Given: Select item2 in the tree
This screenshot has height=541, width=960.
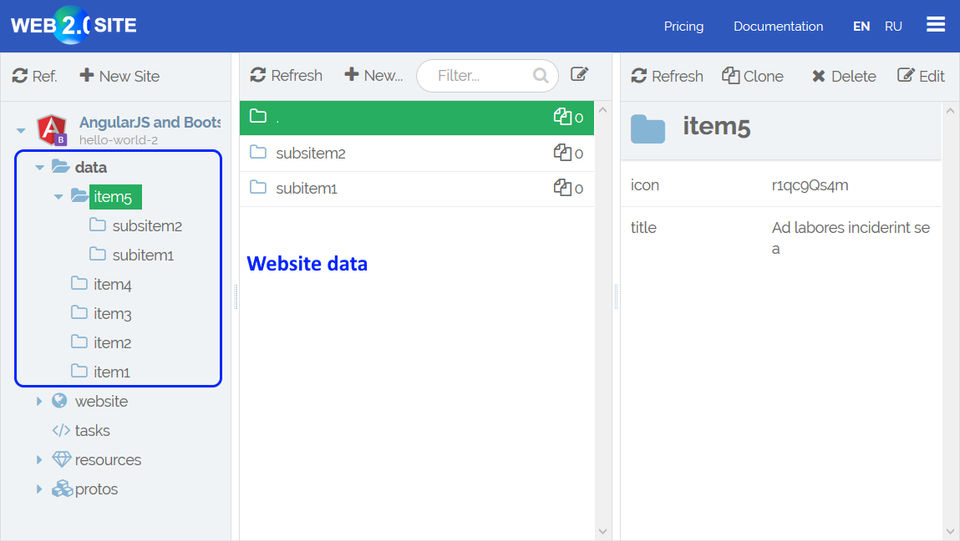Looking at the screenshot, I should pyautogui.click(x=112, y=343).
